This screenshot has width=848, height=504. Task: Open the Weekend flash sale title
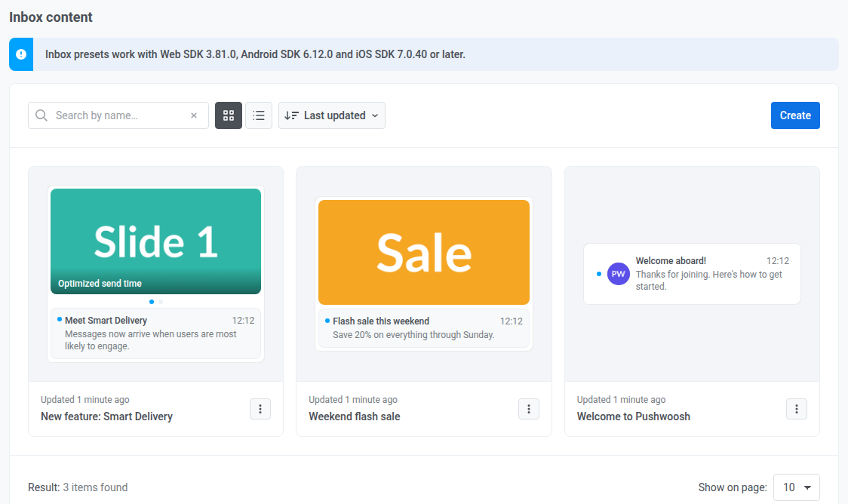(355, 416)
